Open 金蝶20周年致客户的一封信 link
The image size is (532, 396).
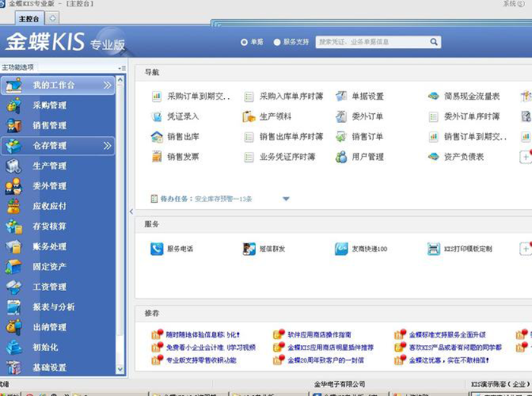point(326,360)
